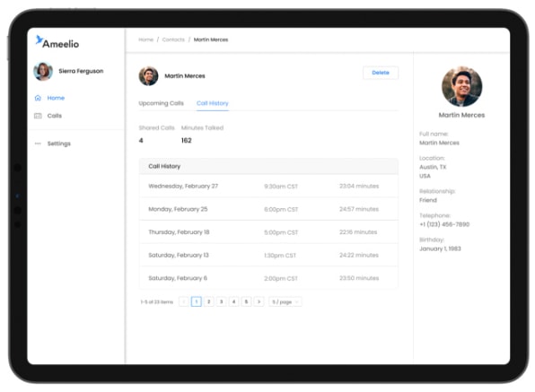This screenshot has height=392, width=535.
Task: Click the Delete contact button
Action: (x=381, y=73)
